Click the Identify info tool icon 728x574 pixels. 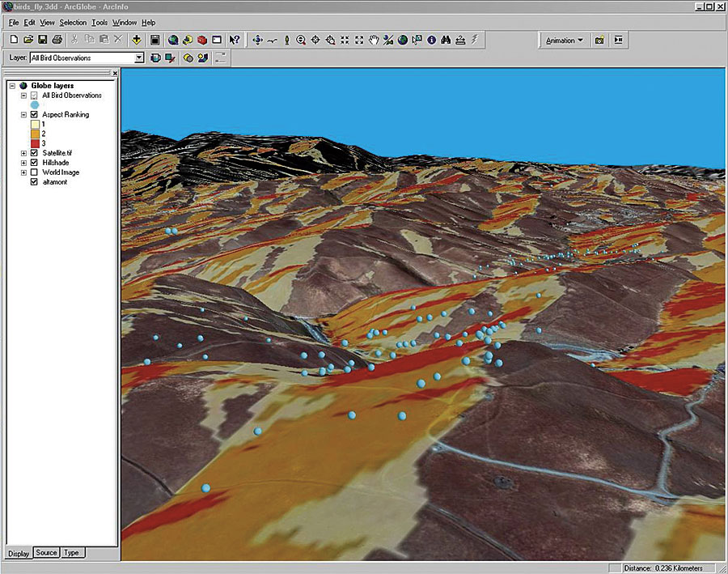(x=432, y=39)
